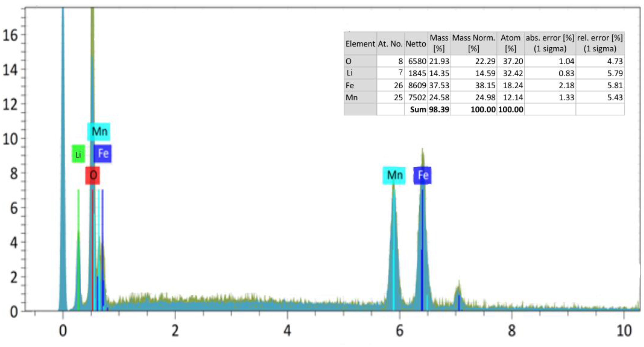Click the Mass Norm. [%] column header
The width and height of the screenshot is (644, 347).
[473, 43]
